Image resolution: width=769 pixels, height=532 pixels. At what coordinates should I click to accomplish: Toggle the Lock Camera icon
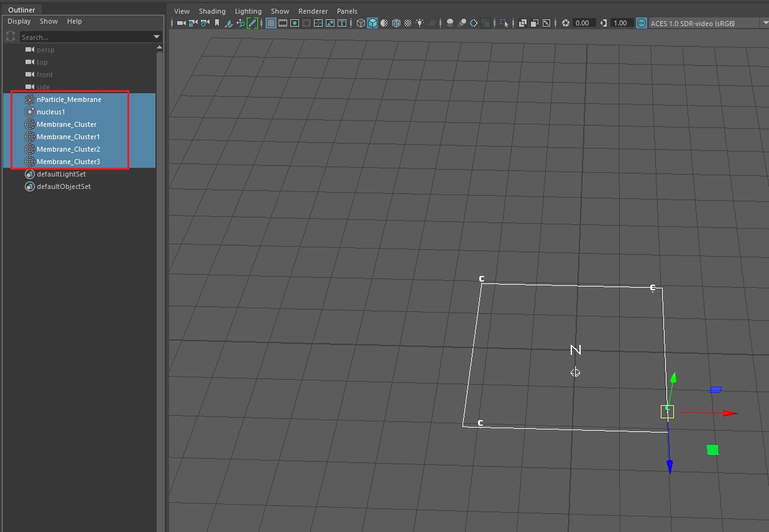(x=193, y=23)
